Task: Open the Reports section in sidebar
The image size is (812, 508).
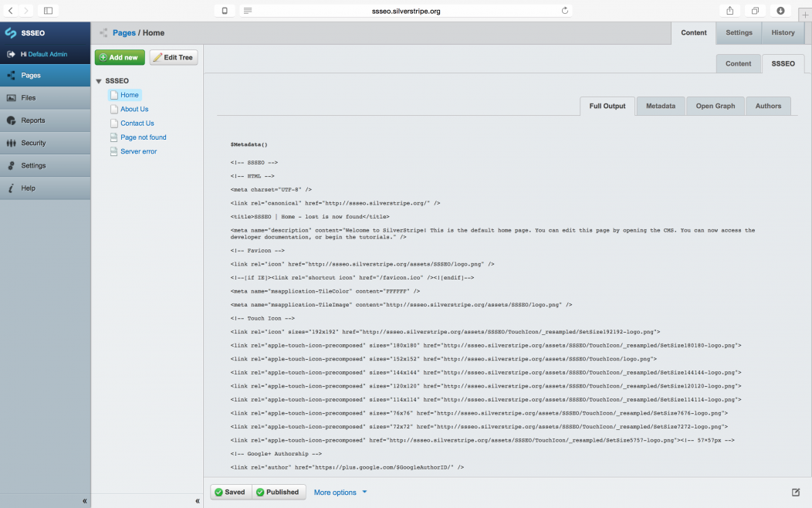Action: 45,120
